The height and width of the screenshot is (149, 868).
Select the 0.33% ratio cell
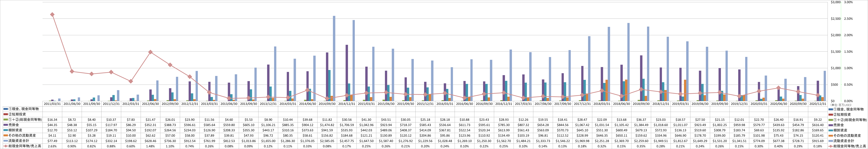click(307, 146)
